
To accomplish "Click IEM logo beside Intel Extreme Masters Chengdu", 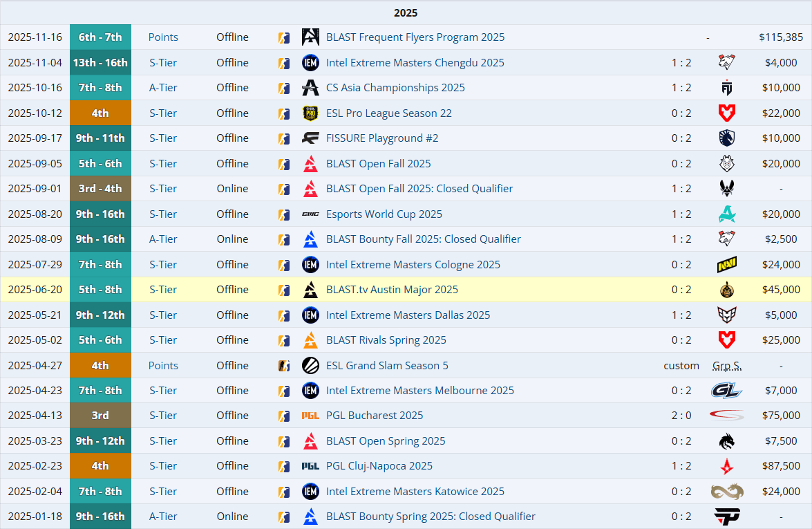I will pyautogui.click(x=310, y=63).
